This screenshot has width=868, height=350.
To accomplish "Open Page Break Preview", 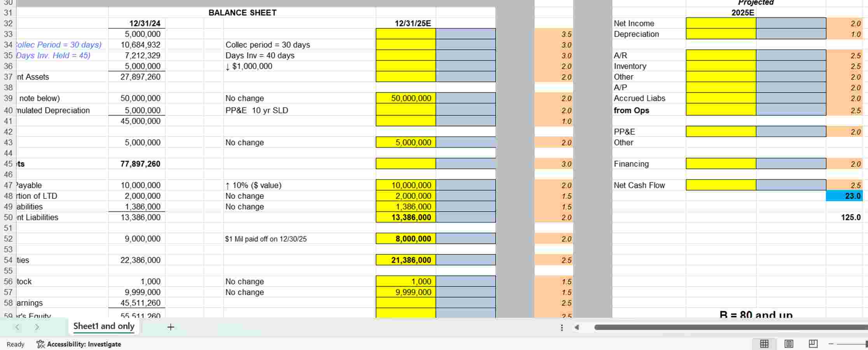I will click(x=814, y=344).
